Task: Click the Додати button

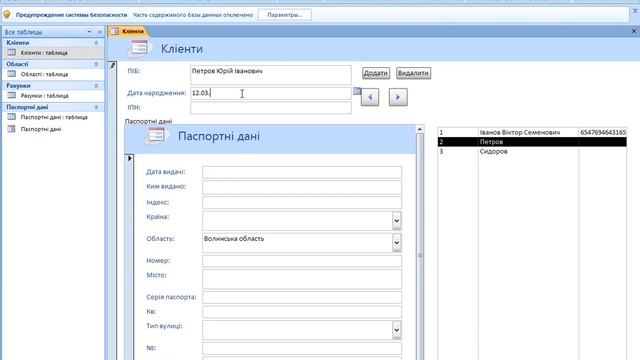Action: 376,73
